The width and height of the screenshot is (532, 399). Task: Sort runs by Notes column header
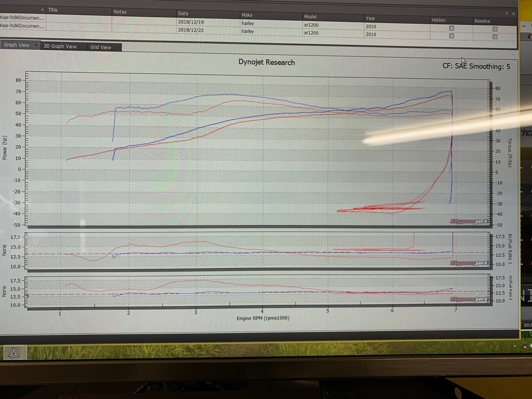[x=144, y=12]
